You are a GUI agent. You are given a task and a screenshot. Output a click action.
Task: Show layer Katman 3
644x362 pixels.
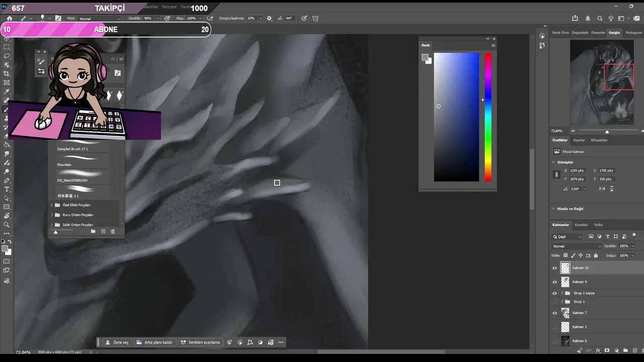tap(555, 327)
